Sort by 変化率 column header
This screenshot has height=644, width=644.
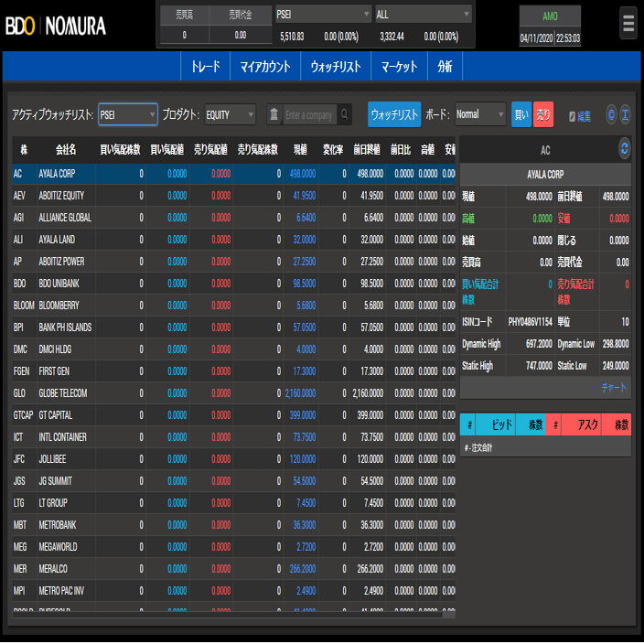click(x=333, y=150)
